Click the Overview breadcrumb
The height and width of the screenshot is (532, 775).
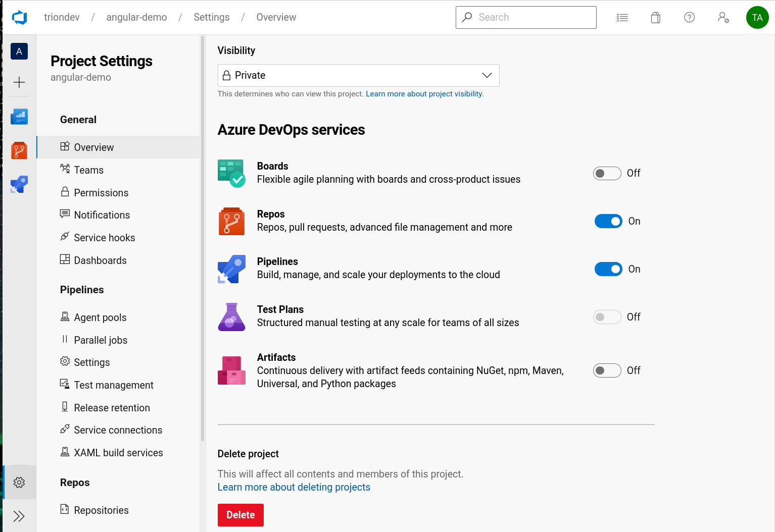pos(276,17)
